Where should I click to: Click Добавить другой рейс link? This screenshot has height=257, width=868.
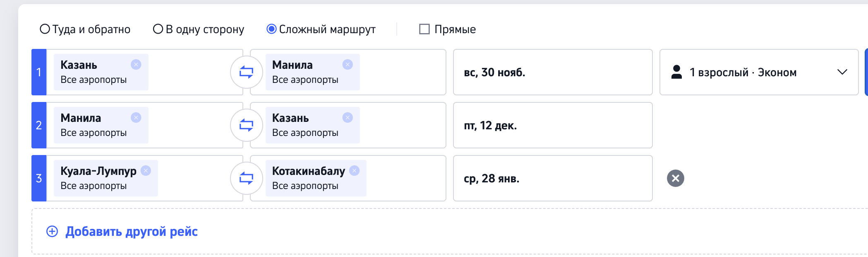132,231
